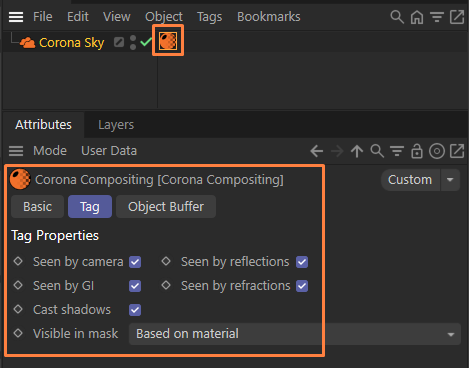Click the Attributes search icon
The width and height of the screenshot is (469, 368).
click(377, 151)
